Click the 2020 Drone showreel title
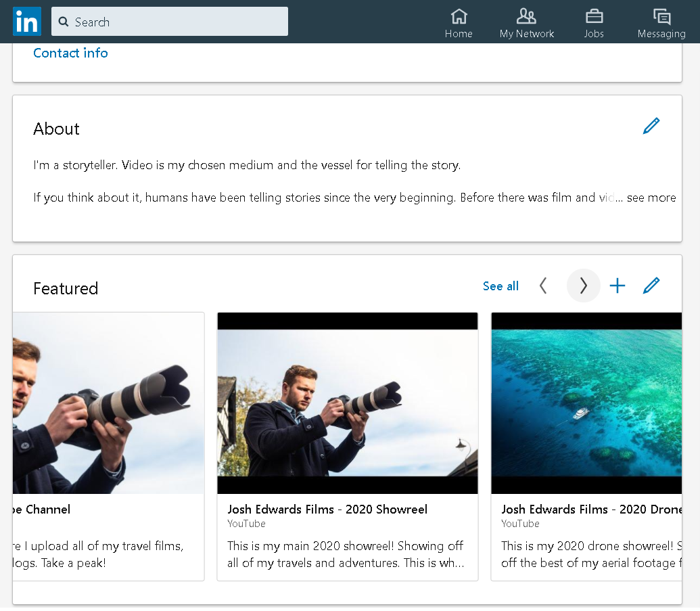Viewport: 700px width, 611px height. tap(590, 510)
